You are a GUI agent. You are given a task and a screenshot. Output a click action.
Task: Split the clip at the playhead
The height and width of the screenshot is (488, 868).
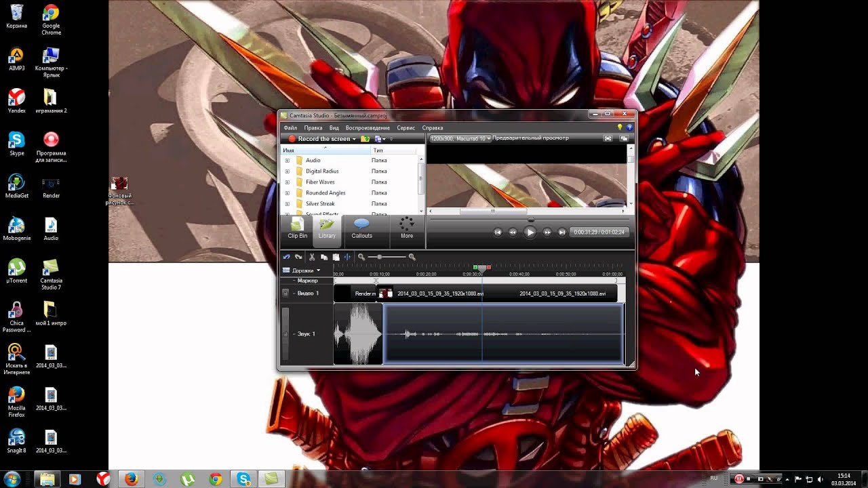[x=347, y=257]
